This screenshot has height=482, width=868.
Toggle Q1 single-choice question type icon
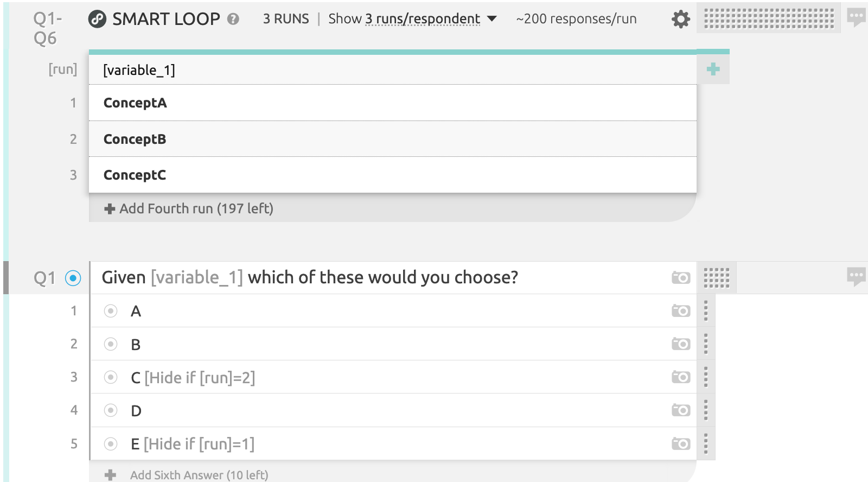tap(73, 278)
